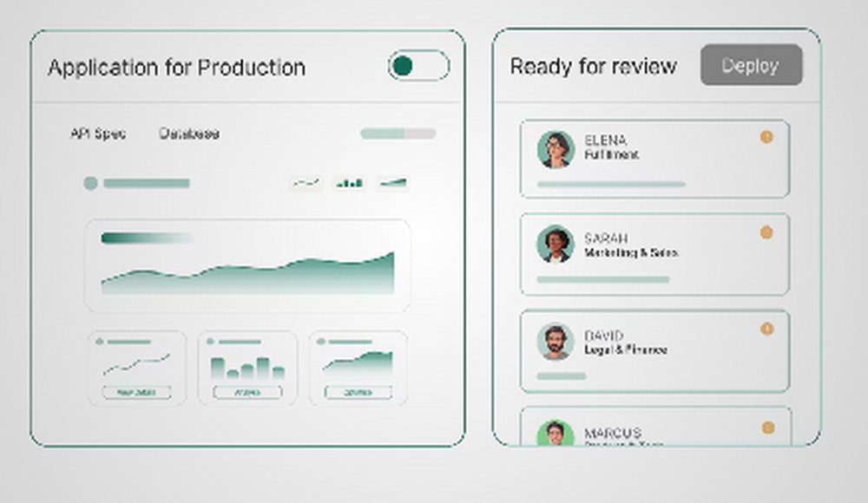Click the progress bar beside the Database tab
The width and height of the screenshot is (868, 503).
coord(399,134)
